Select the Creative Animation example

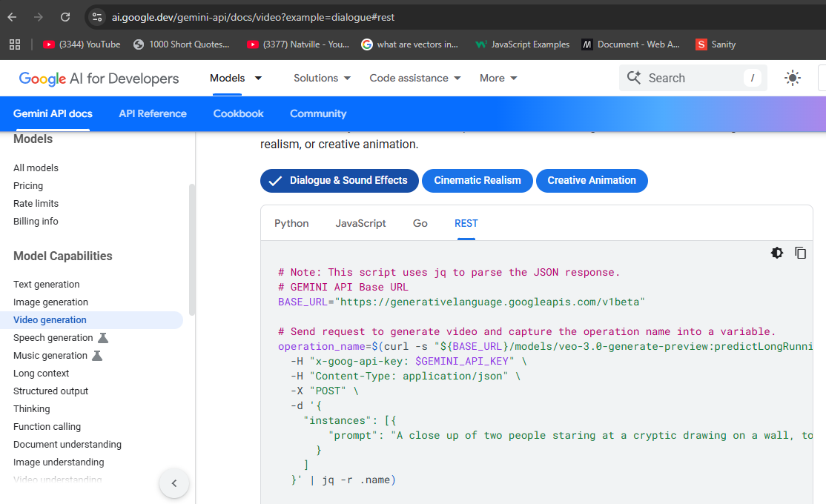[x=592, y=181]
